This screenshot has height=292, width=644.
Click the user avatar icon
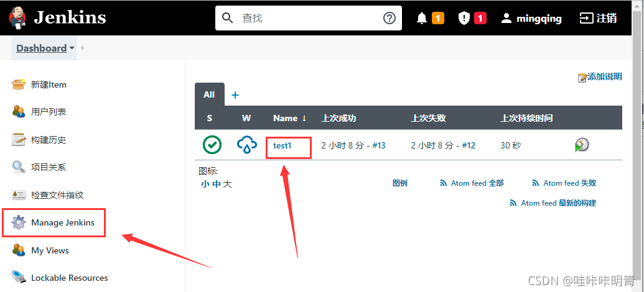[507, 18]
